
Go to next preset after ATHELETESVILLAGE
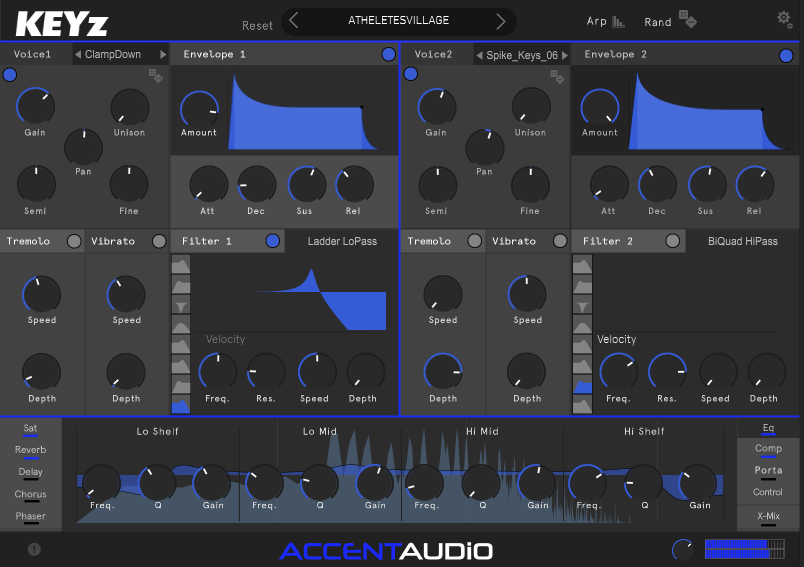pyautogui.click(x=500, y=21)
